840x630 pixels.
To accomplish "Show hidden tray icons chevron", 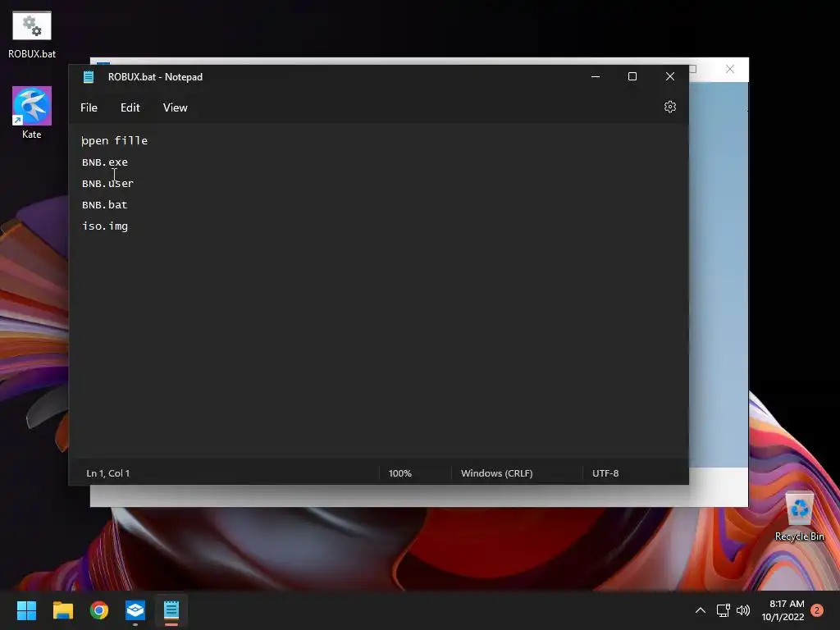I will click(x=701, y=610).
